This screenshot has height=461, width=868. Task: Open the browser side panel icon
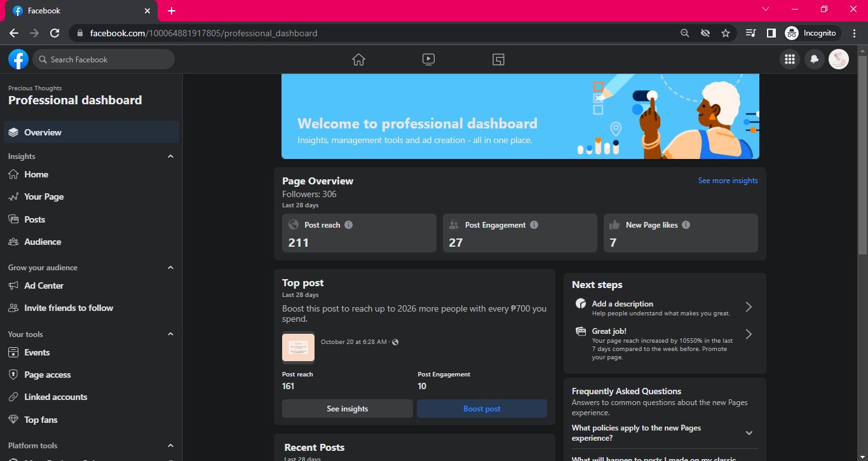(x=771, y=33)
